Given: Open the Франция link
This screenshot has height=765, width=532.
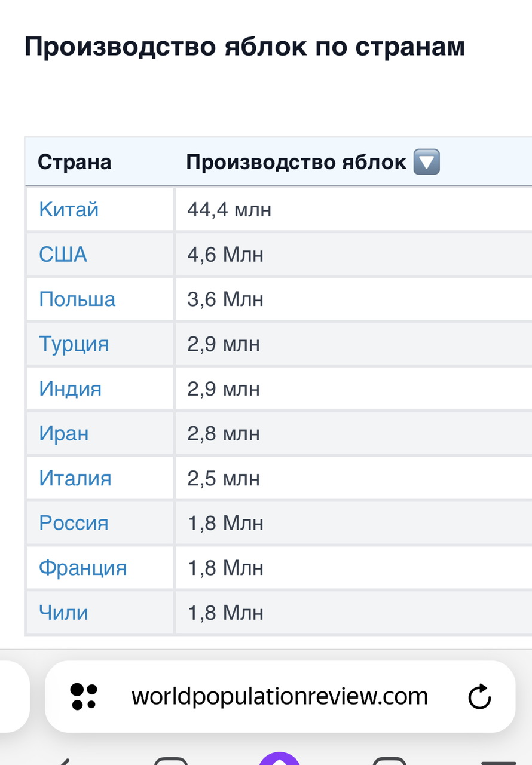Looking at the screenshot, I should (83, 568).
